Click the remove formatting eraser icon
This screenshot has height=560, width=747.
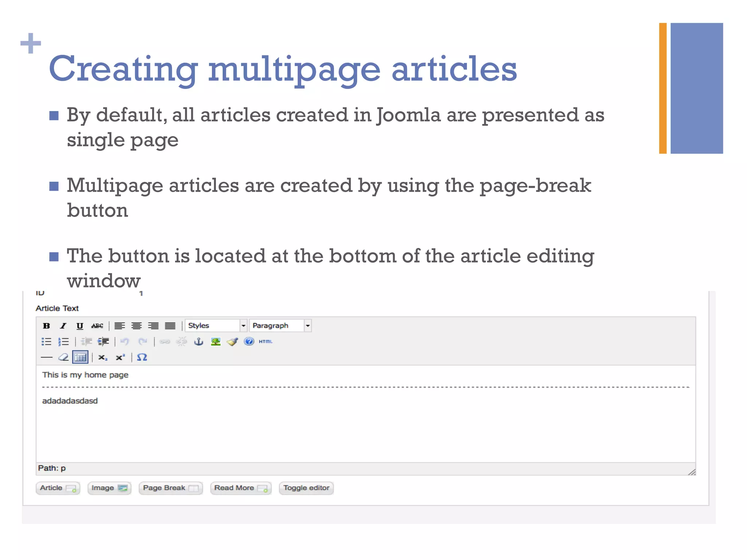click(63, 357)
